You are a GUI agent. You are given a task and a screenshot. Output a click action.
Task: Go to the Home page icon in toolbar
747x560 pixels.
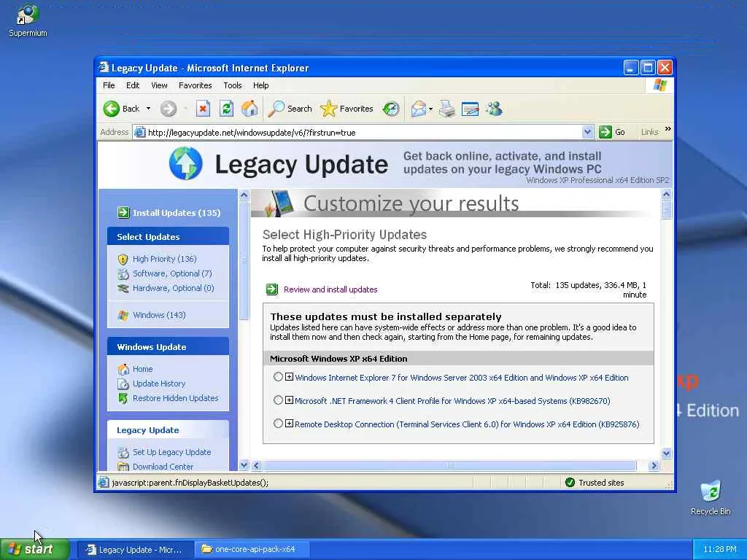pyautogui.click(x=249, y=109)
